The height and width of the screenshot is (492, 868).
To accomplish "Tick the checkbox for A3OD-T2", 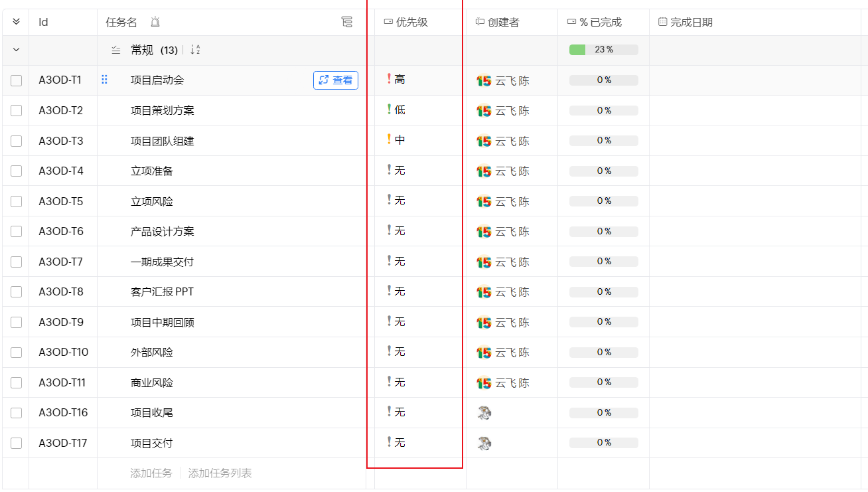I will (x=16, y=111).
